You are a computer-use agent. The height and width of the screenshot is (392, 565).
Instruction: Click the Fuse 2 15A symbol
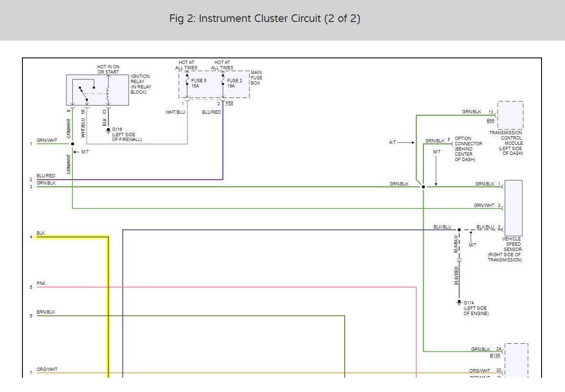pos(223,84)
